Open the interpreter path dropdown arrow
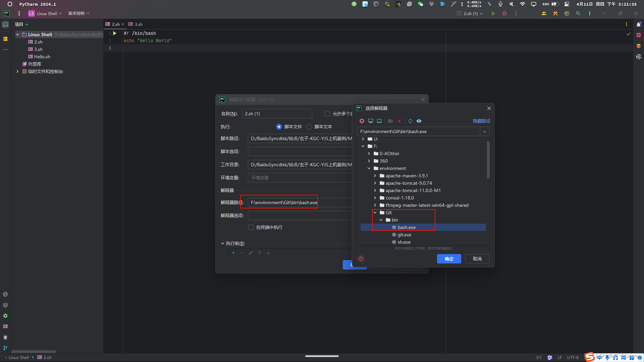Image resolution: width=644 pixels, height=362 pixels. pyautogui.click(x=485, y=131)
